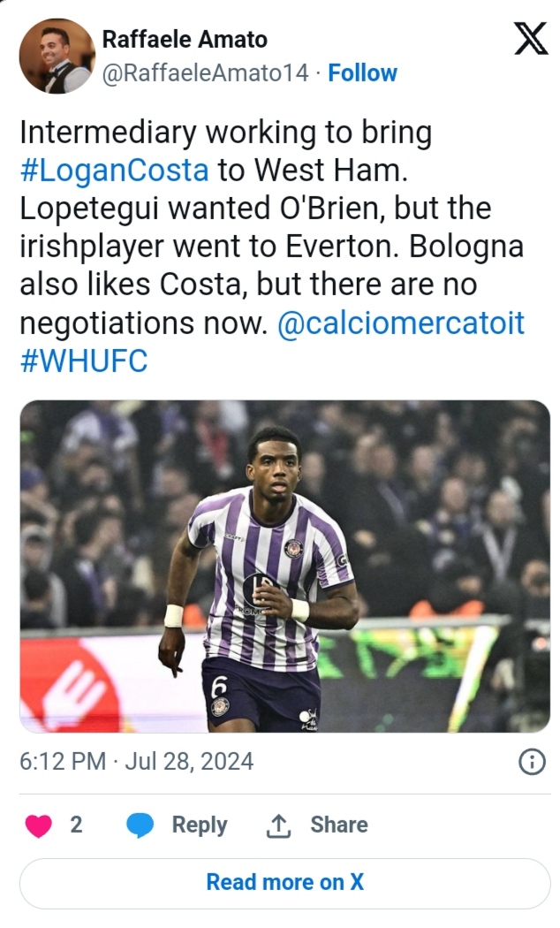Viewport: 560px width, 928px height.
Task: Click the 6:12 PM time text
Action: point(63,762)
